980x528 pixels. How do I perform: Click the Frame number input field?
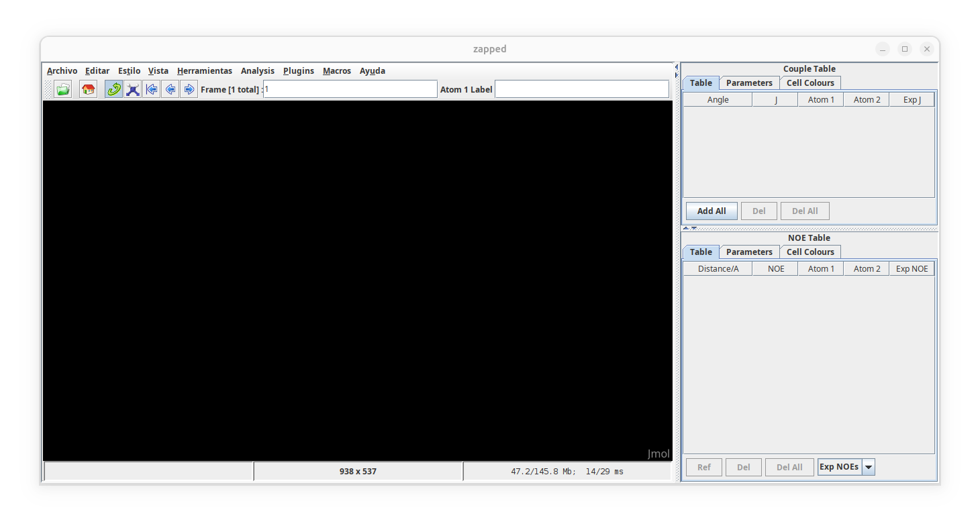[350, 89]
